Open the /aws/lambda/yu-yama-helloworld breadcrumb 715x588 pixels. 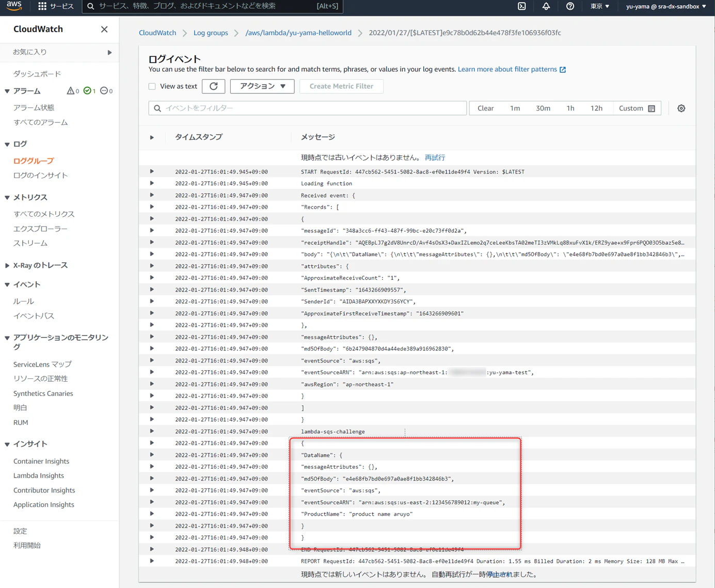298,33
